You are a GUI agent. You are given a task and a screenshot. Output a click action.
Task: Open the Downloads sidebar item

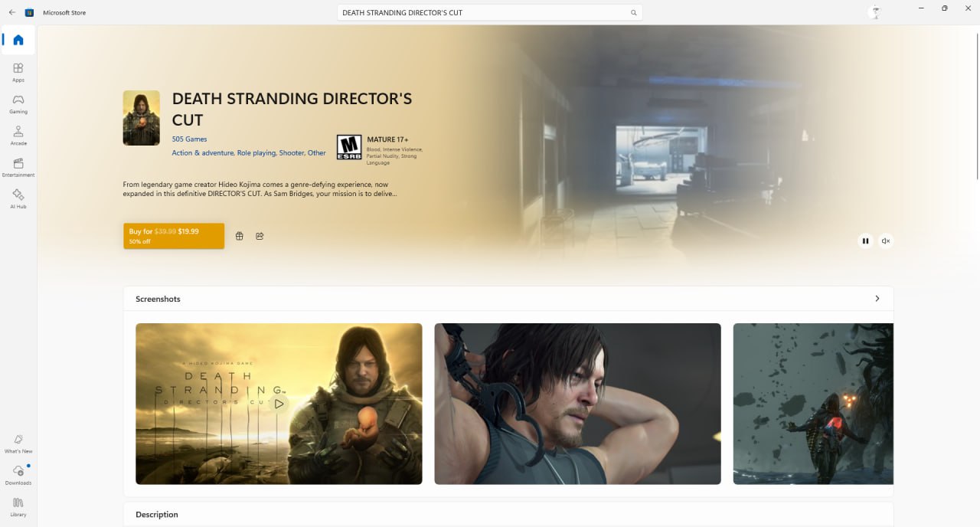tap(18, 475)
